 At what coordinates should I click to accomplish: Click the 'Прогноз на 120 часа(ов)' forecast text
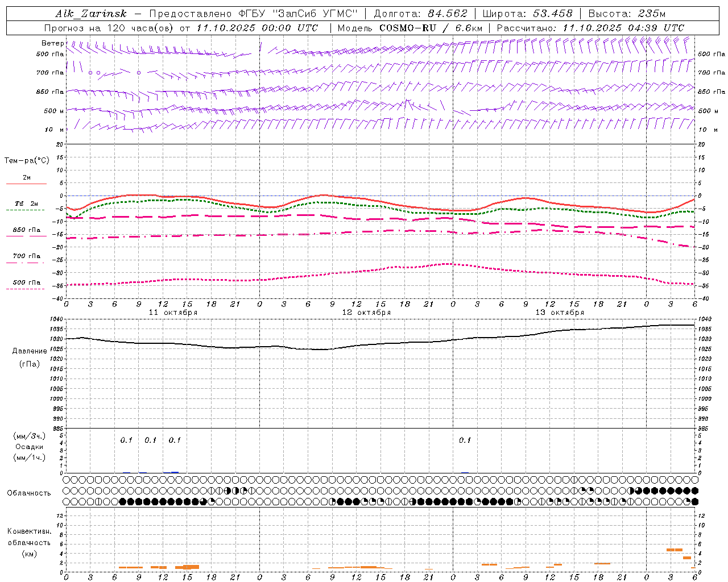coord(109,28)
